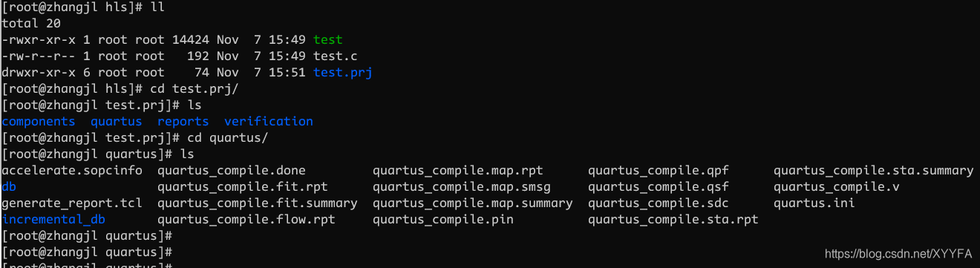The image size is (980, 268).
Task: Select quartus.ini file name
Action: click(x=814, y=203)
